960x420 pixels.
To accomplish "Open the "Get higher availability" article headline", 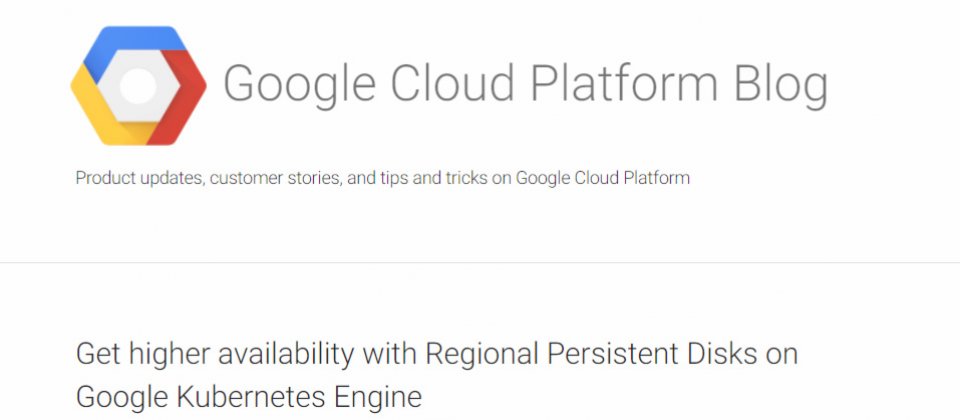I will (x=437, y=375).
